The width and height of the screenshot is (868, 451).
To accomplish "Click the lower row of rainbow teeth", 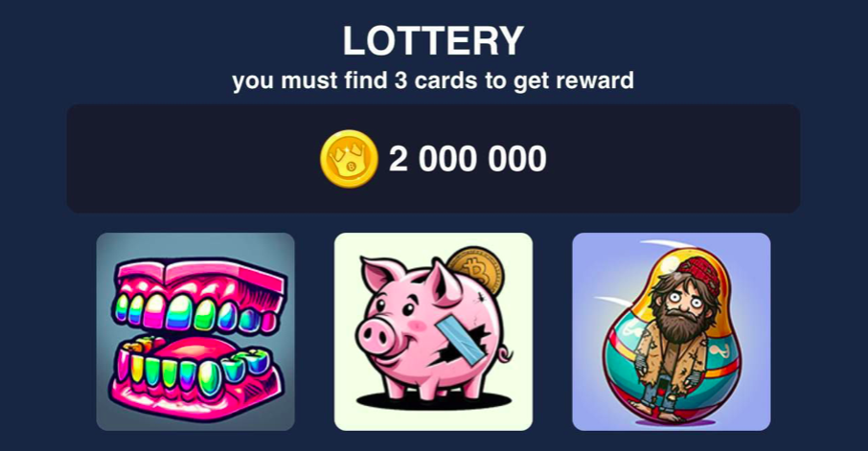I will [x=192, y=368].
